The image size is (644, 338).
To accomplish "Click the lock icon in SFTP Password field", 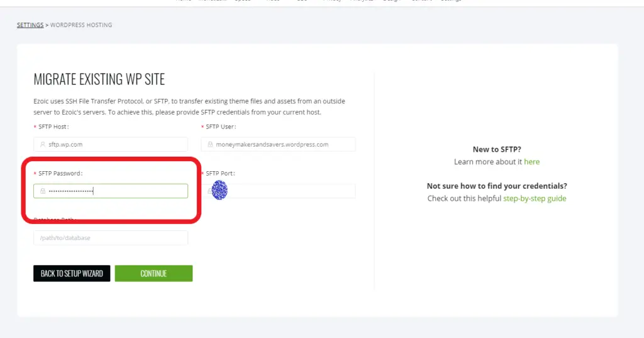I will tap(43, 191).
